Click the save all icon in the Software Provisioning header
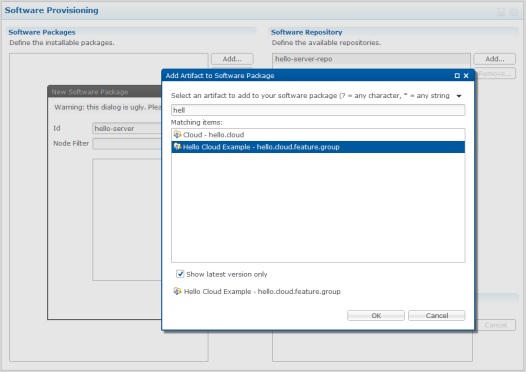Screen dimensions: 526x372 tap(514, 12)
